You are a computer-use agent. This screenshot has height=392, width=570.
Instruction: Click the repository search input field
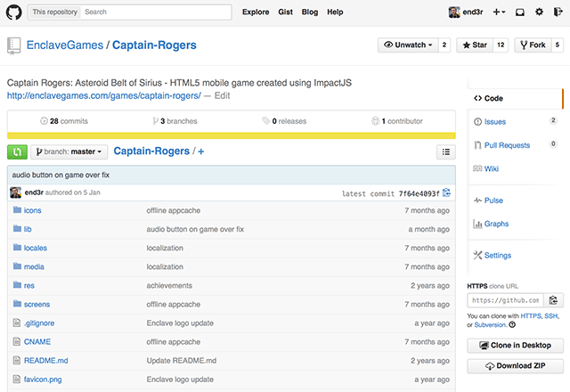coord(157,12)
